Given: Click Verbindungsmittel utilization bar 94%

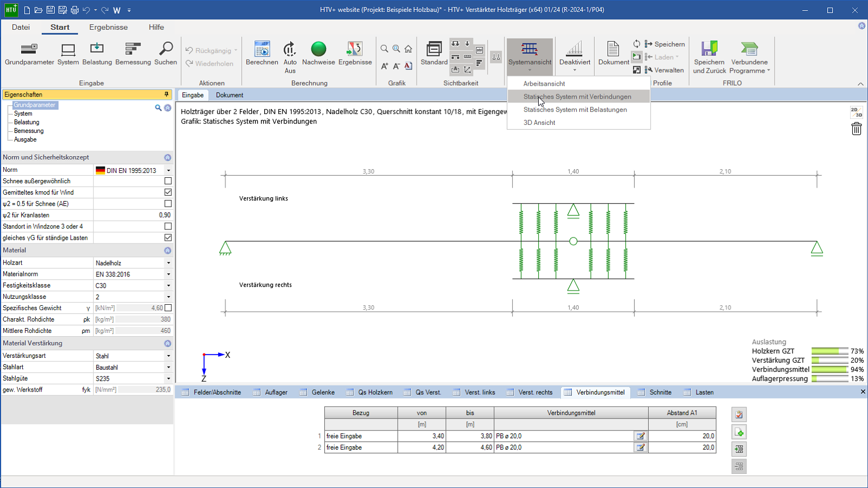Looking at the screenshot, I should pyautogui.click(x=829, y=370).
